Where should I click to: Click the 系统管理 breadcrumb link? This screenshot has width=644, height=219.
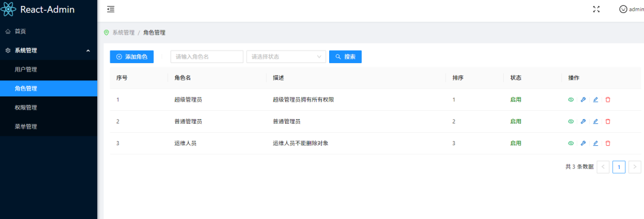pyautogui.click(x=123, y=32)
